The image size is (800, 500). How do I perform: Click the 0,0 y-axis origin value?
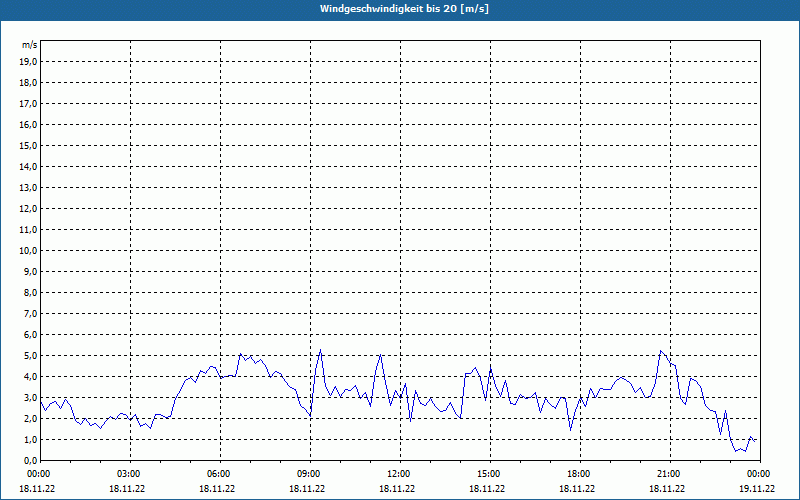pyautogui.click(x=31, y=460)
